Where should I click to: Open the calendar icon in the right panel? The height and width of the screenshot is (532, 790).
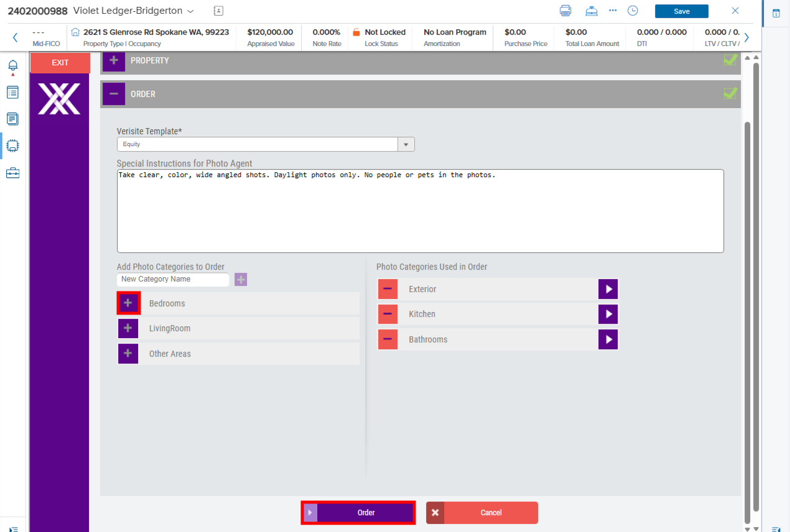pos(776,13)
